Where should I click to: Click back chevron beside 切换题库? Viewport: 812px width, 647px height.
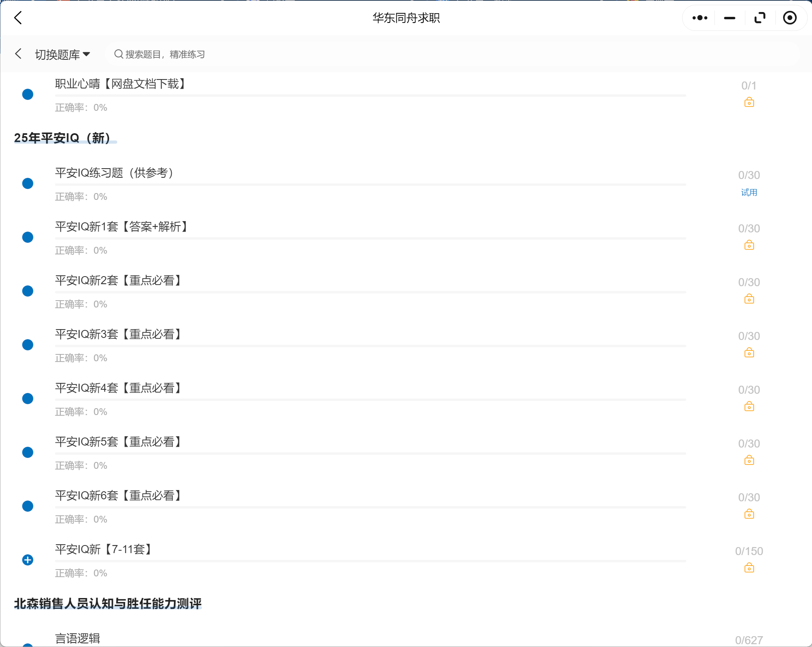tap(18, 54)
